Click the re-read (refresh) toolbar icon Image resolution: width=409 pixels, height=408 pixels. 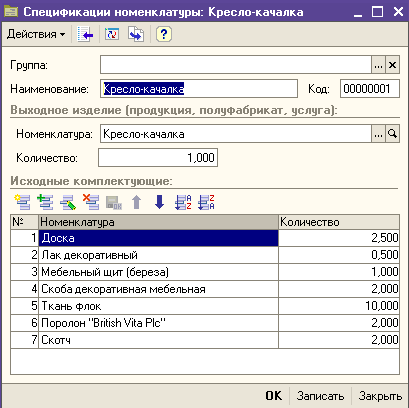tap(112, 34)
